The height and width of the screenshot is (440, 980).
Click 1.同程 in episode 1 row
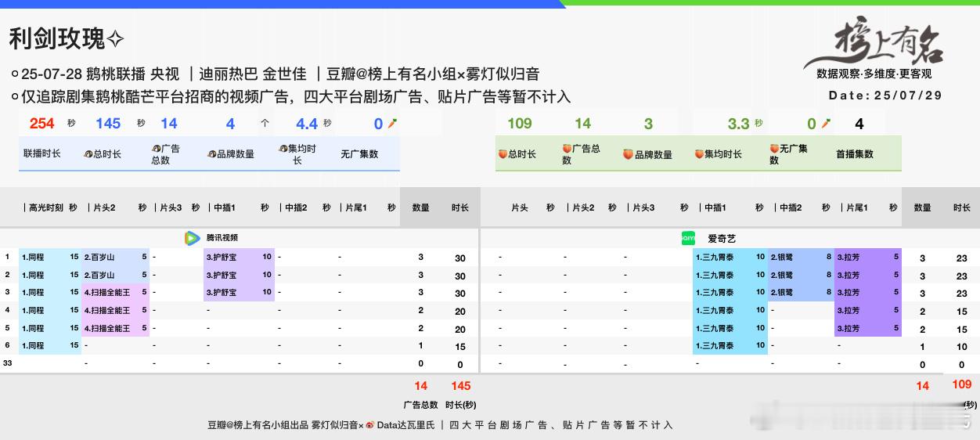[x=33, y=258]
